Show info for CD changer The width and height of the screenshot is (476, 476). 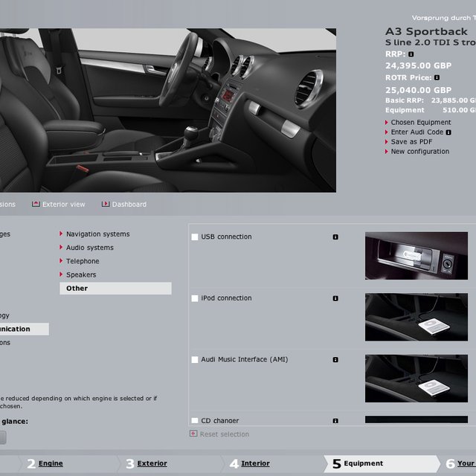(x=335, y=421)
